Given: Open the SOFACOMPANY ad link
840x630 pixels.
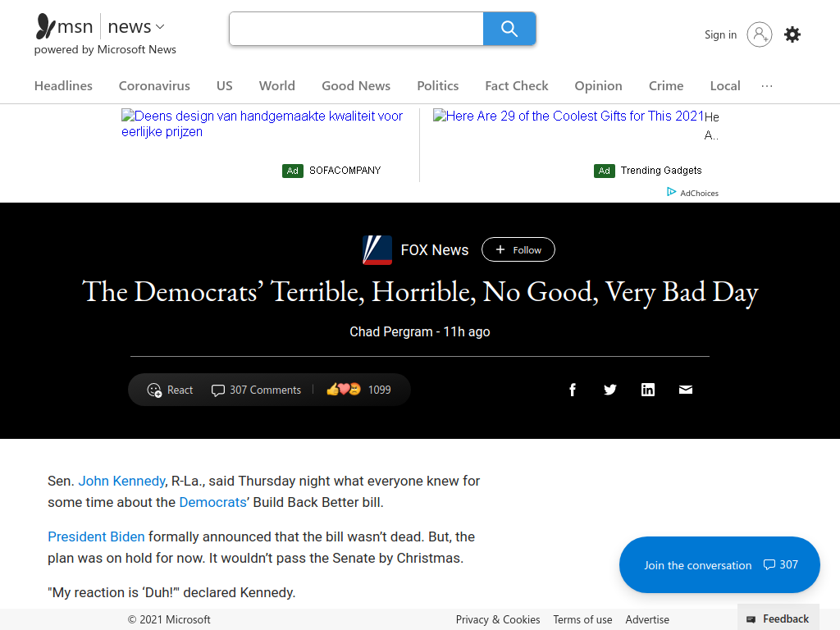Looking at the screenshot, I should point(262,124).
